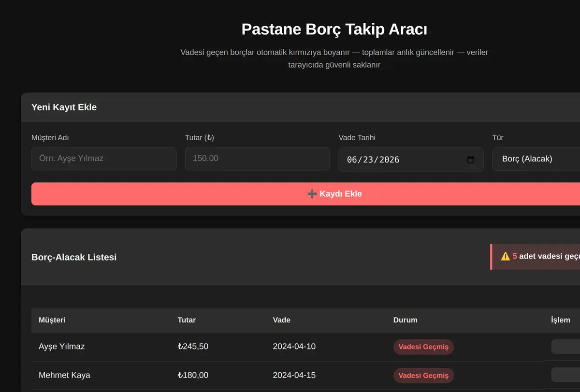Click Vadesi Geçmiş badge in Ayşe Yılmaz row
This screenshot has height=392, width=580.
(423, 347)
